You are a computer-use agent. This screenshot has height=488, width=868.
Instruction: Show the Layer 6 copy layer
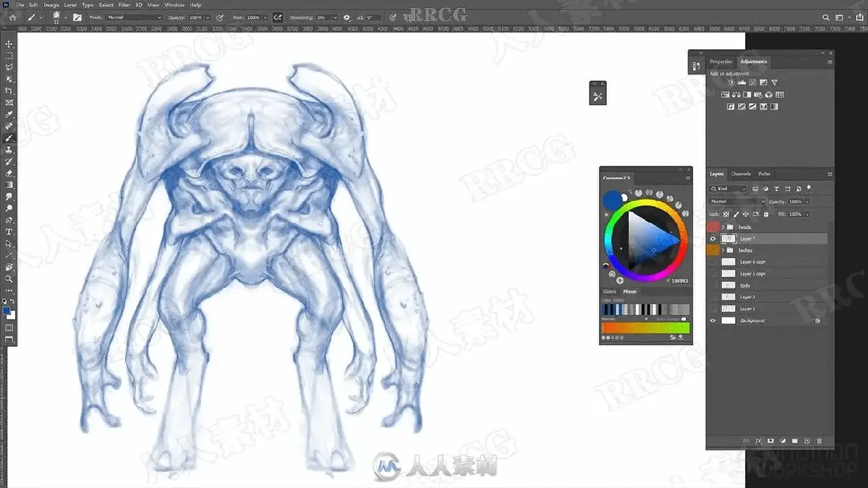[713, 262]
